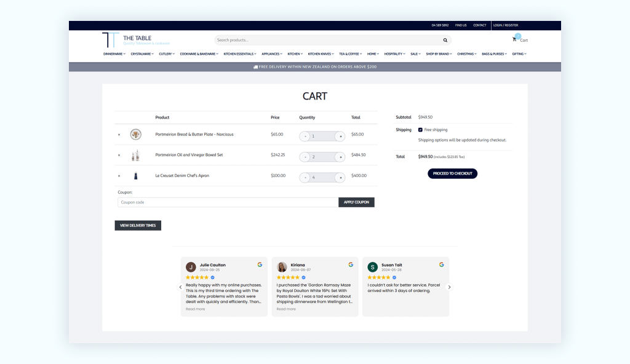The width and height of the screenshot is (630, 364).
Task: Open Login / Register link
Action: pyautogui.click(x=506, y=25)
